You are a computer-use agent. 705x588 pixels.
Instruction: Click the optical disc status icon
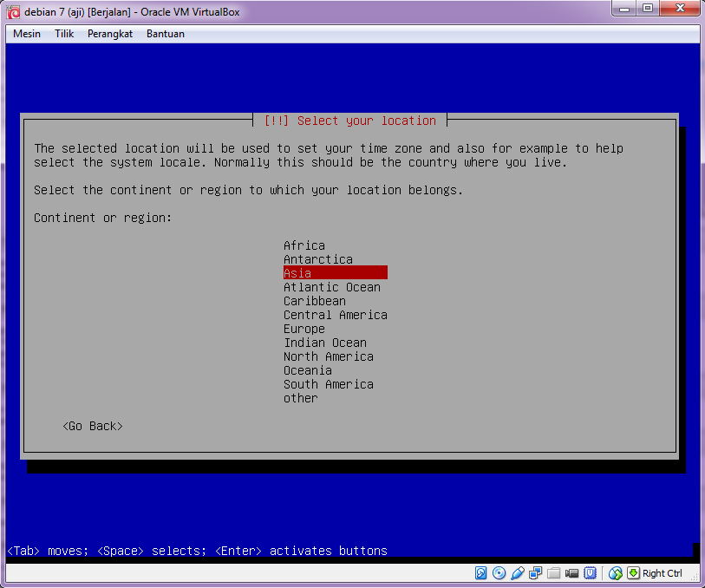coord(499,572)
